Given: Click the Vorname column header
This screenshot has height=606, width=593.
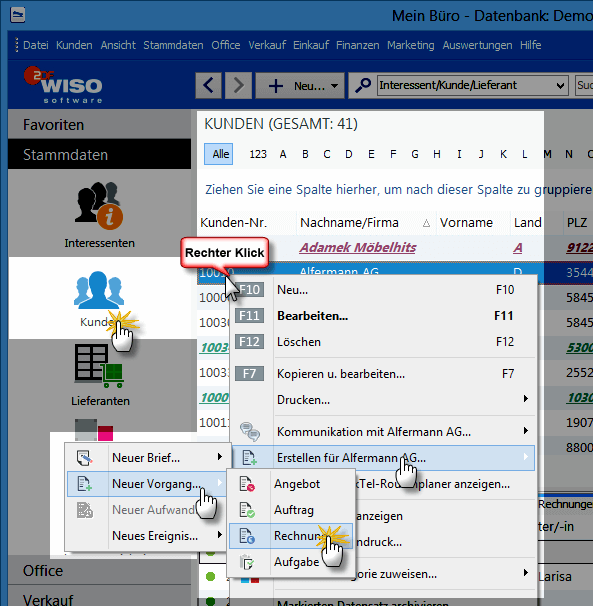Looking at the screenshot, I should tap(473, 223).
